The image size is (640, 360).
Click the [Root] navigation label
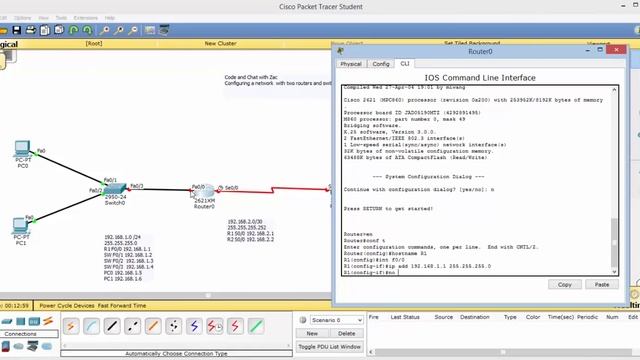(x=94, y=43)
